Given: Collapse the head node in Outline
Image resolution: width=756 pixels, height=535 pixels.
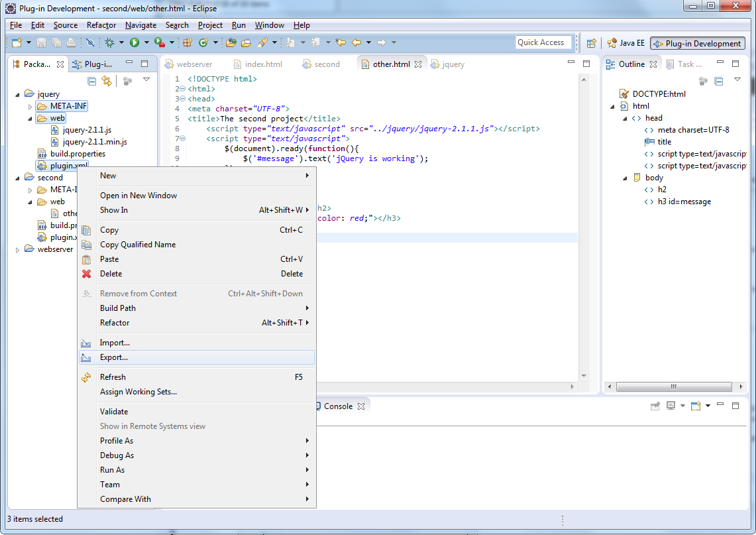Looking at the screenshot, I should 625,118.
